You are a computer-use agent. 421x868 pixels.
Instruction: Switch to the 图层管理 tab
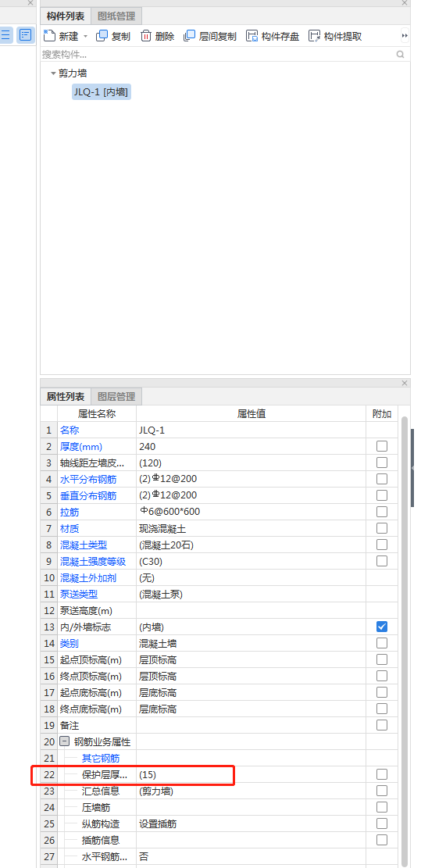point(116,396)
